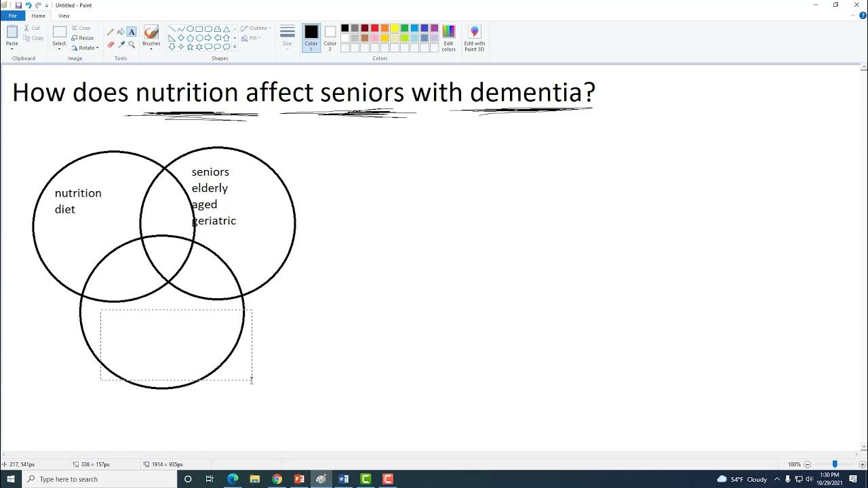This screenshot has height=488, width=868.
Task: Pick the purple color swatch
Action: point(435,28)
